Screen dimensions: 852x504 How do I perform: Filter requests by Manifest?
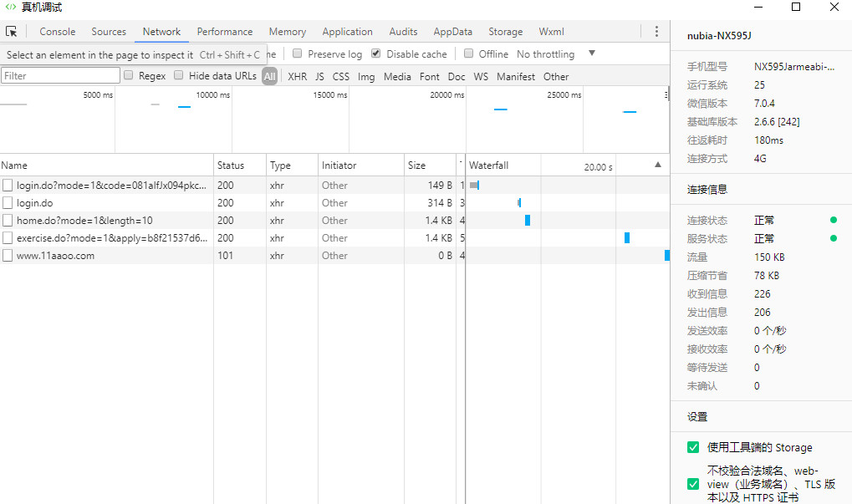click(516, 77)
